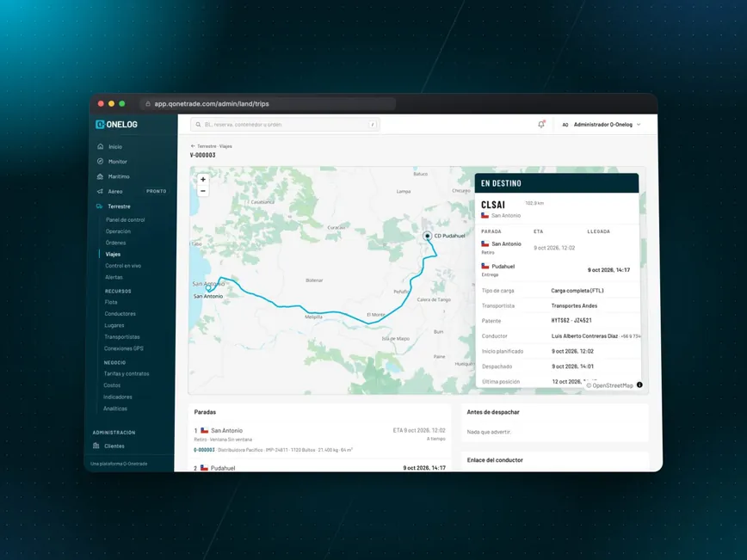Click the Enlace del conductor heading
The height and width of the screenshot is (560, 747).
point(495,460)
